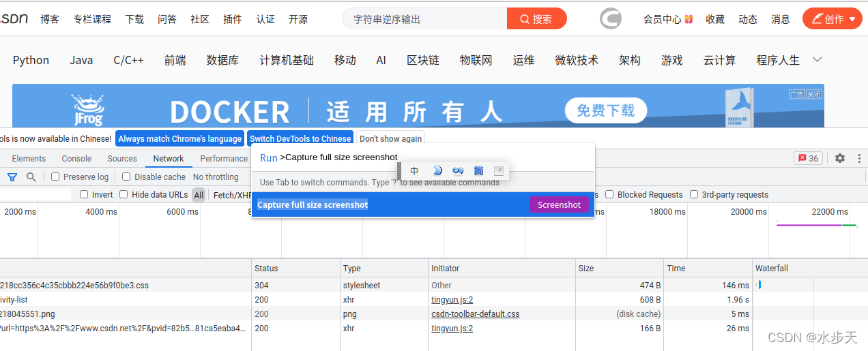Click Always match Chrome's language button

coord(180,138)
